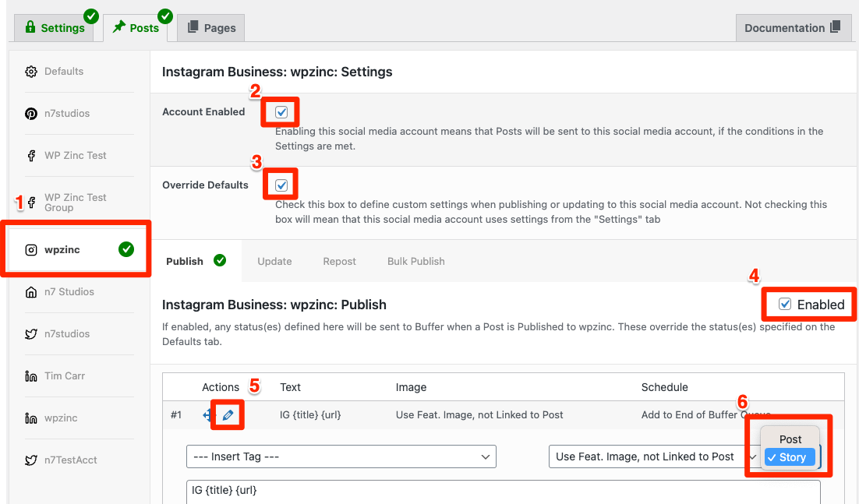Screen dimensions: 859x504
Task: Click the green check badge on wpzinc Instagram row
Action: pyautogui.click(x=126, y=249)
